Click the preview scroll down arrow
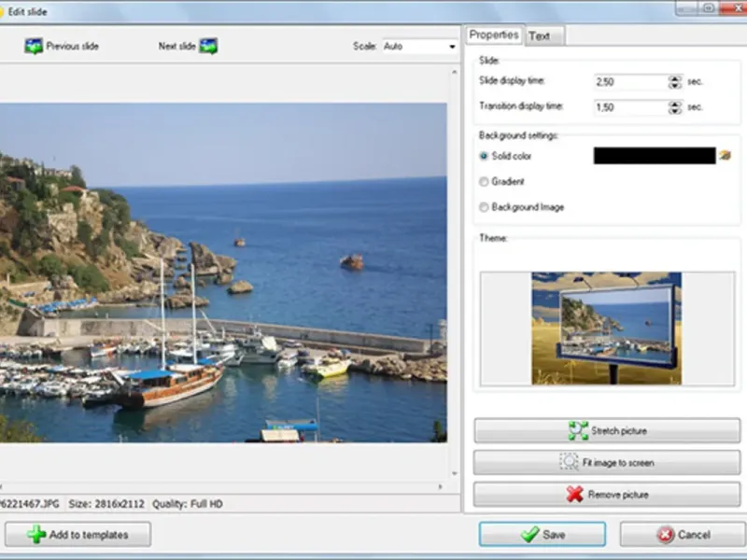This screenshot has height=560, width=747. (x=454, y=473)
